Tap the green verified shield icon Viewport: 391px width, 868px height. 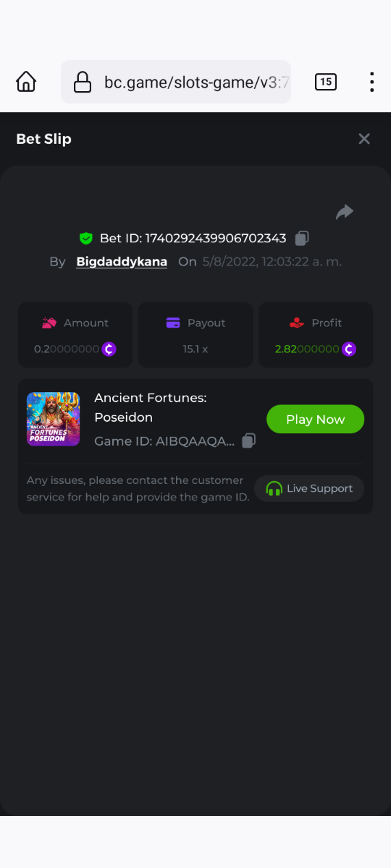pyautogui.click(x=86, y=238)
